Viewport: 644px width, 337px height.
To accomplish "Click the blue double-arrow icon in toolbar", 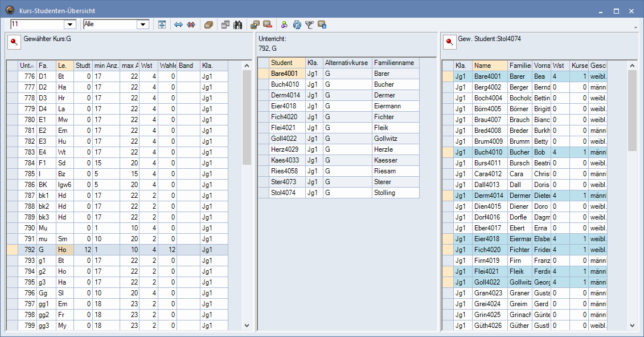I will pyautogui.click(x=178, y=25).
